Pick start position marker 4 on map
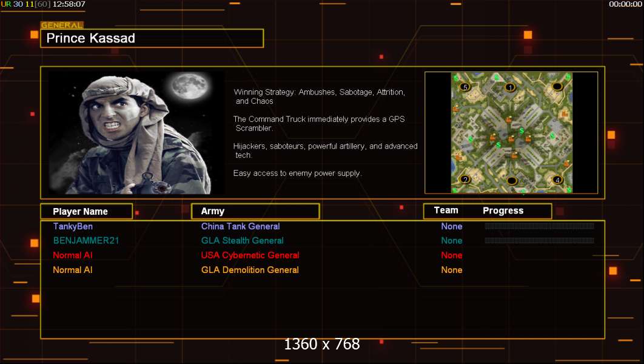Image resolution: width=644 pixels, height=364 pixels. 557,180
